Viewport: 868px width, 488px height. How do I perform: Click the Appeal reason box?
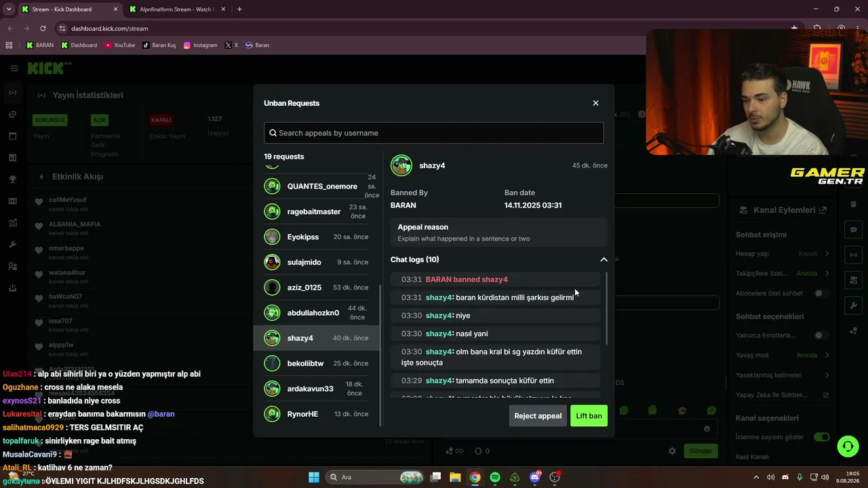coord(498,232)
